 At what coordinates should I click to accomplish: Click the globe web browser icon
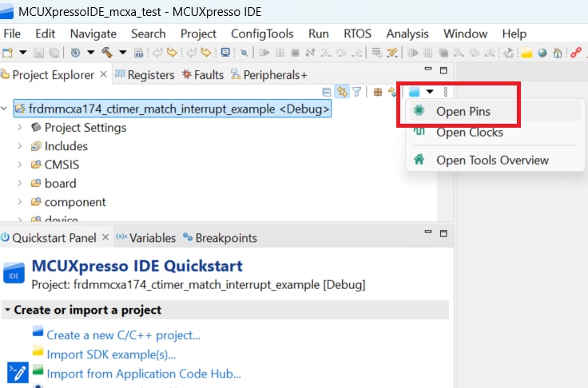coord(542,53)
